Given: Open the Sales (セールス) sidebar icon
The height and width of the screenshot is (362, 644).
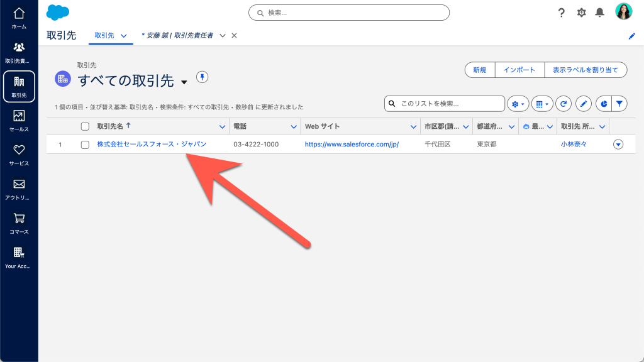Looking at the screenshot, I should coord(19,121).
